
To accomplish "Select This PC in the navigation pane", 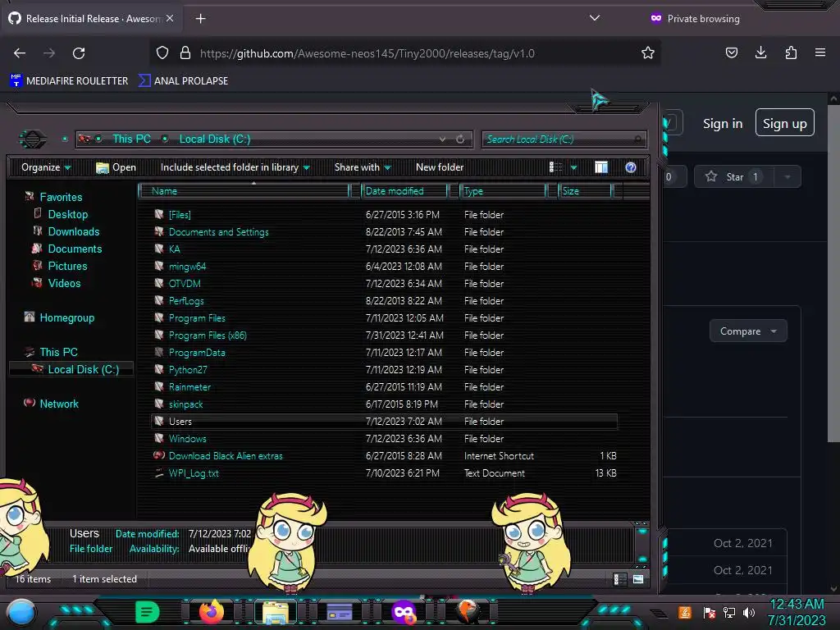I will (x=58, y=352).
